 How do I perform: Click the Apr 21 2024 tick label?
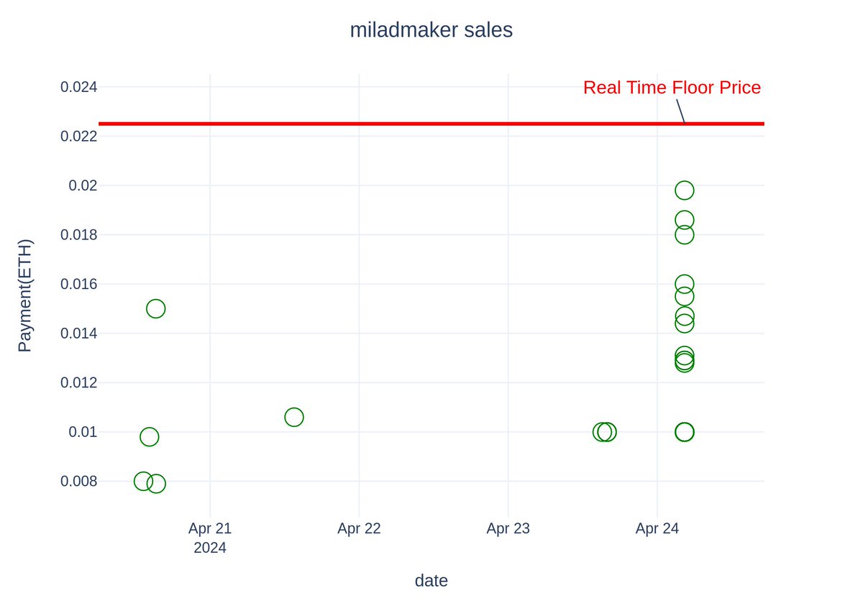(210, 538)
